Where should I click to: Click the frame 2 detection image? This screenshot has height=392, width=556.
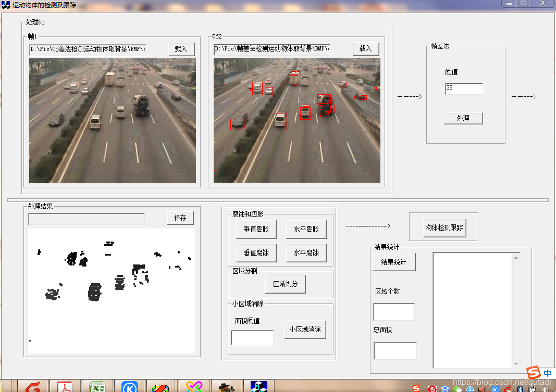pyautogui.click(x=297, y=120)
